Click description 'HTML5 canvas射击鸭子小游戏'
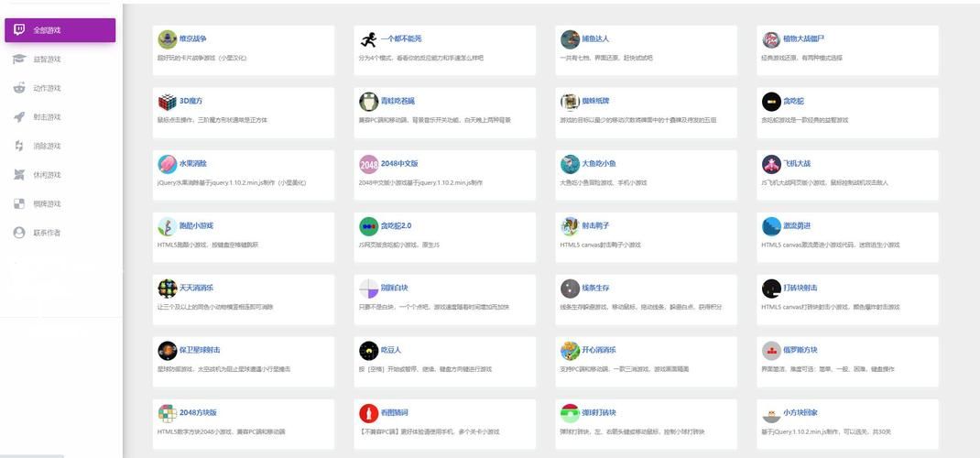 [601, 245]
